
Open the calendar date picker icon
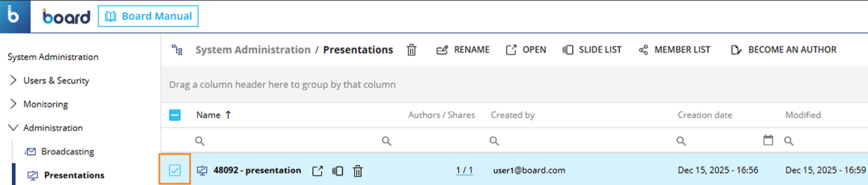768,140
